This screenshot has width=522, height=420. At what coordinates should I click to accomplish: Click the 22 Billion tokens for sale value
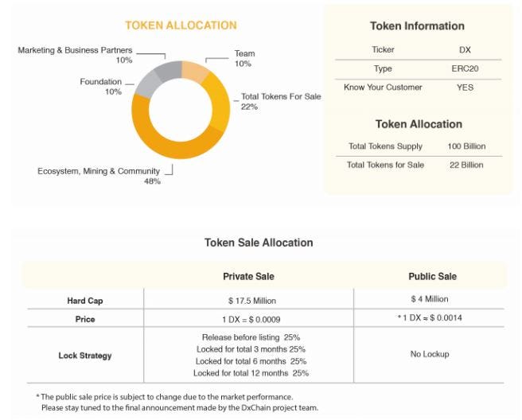pyautogui.click(x=466, y=165)
